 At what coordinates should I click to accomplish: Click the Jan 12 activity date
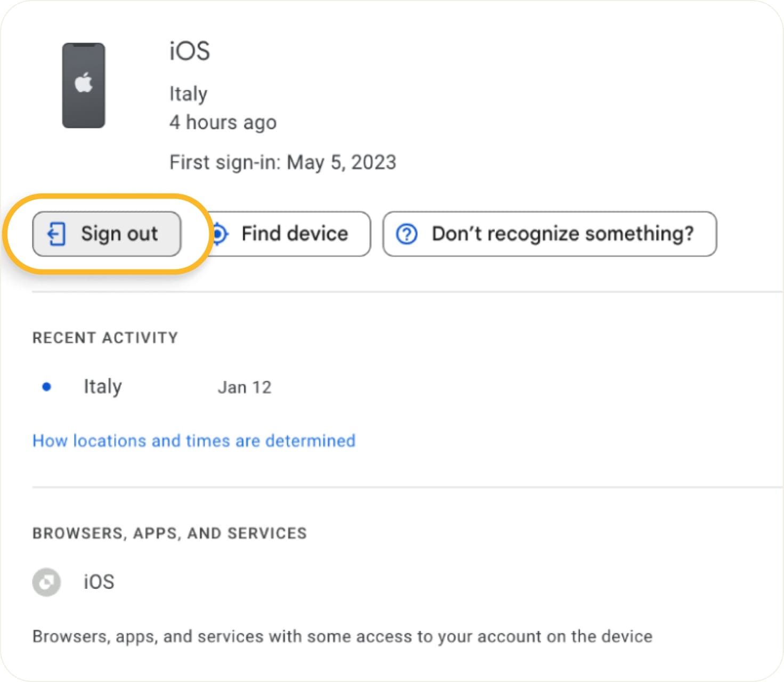[245, 387]
